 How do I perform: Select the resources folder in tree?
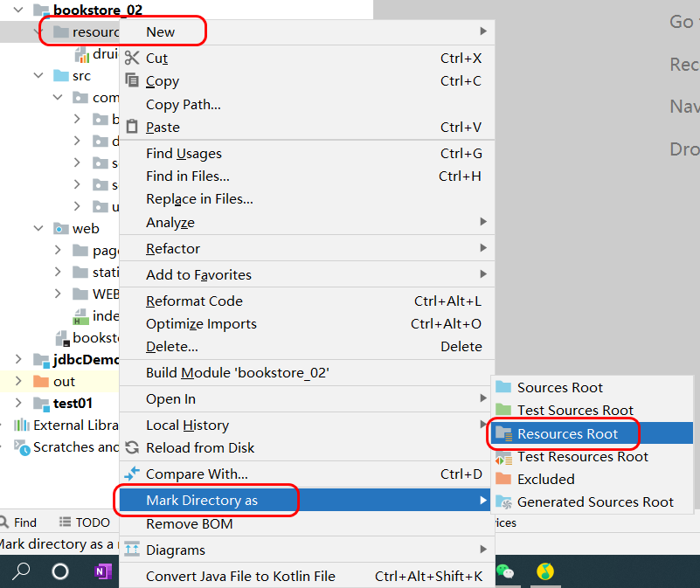coord(59,32)
